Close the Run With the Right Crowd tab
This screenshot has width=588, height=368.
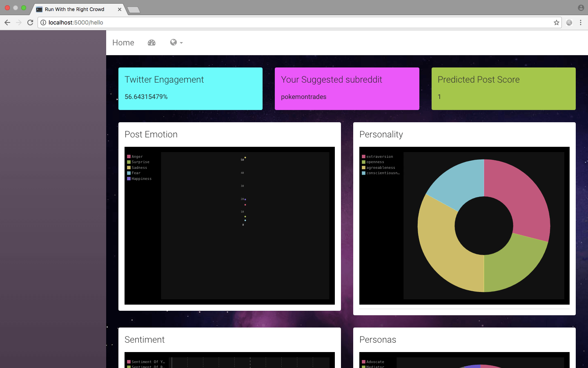click(120, 9)
